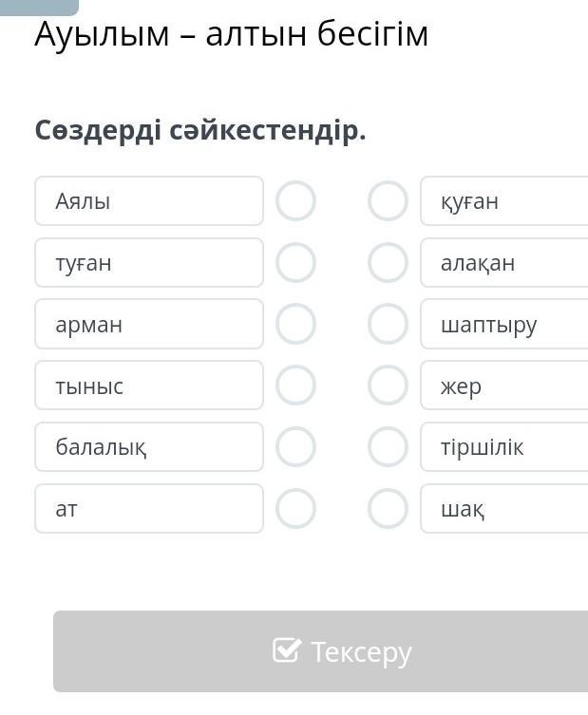Click the word box Аялы
The height and width of the screenshot is (715, 588).
[x=149, y=201]
